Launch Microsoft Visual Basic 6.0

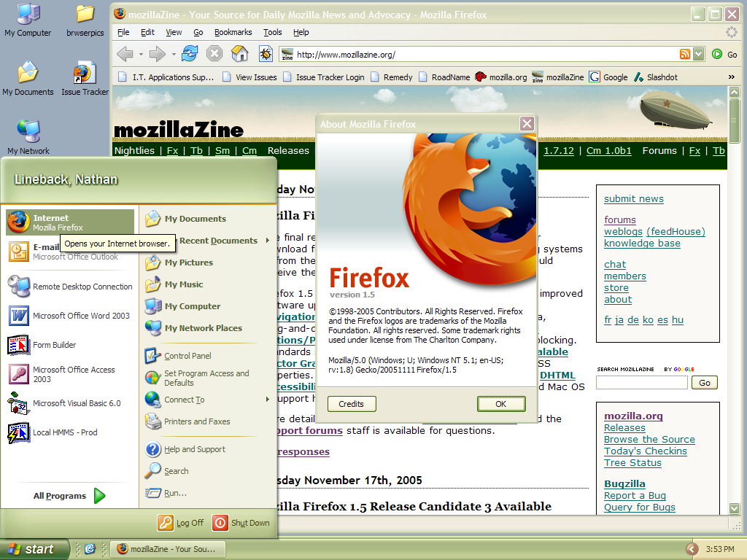point(77,403)
